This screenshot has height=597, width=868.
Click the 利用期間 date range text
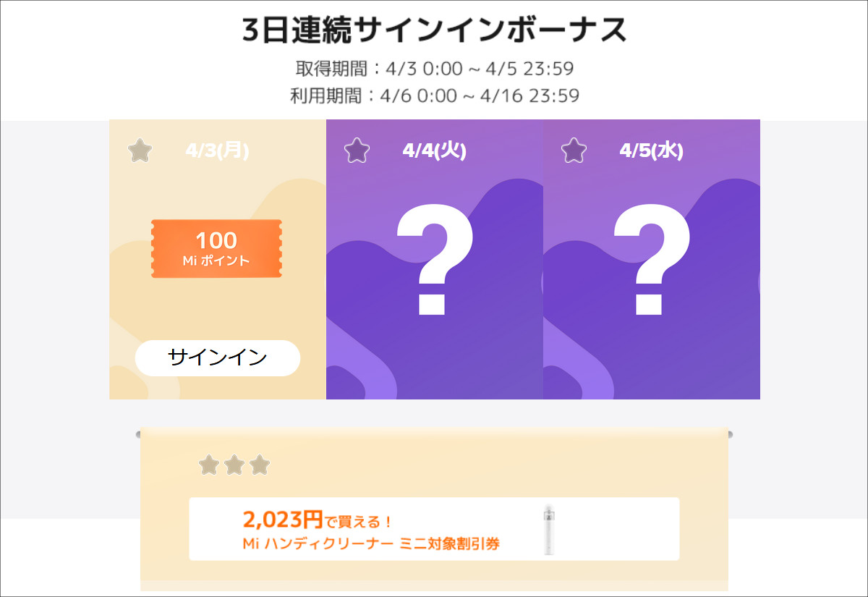pos(434,96)
